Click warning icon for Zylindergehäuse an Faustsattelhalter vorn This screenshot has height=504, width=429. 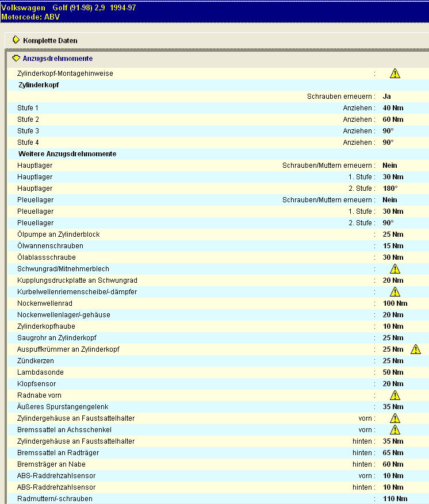394,418
